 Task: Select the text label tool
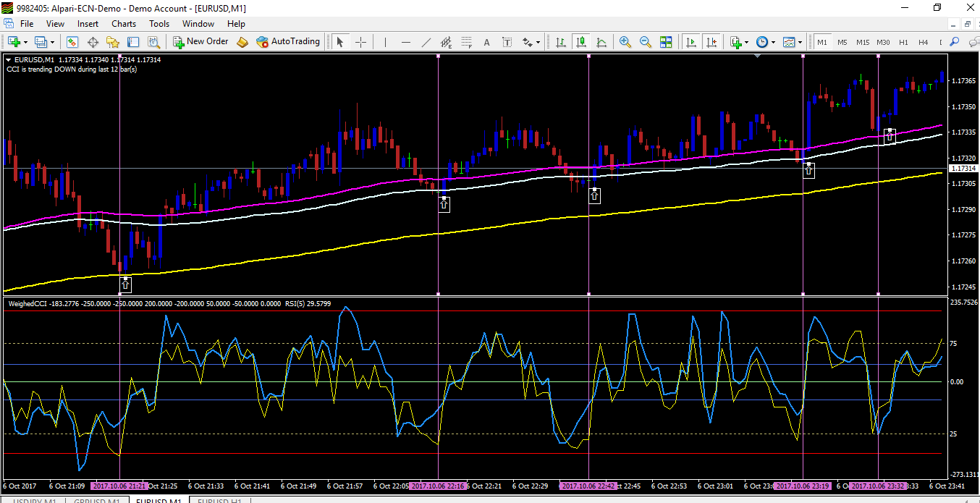pos(507,42)
